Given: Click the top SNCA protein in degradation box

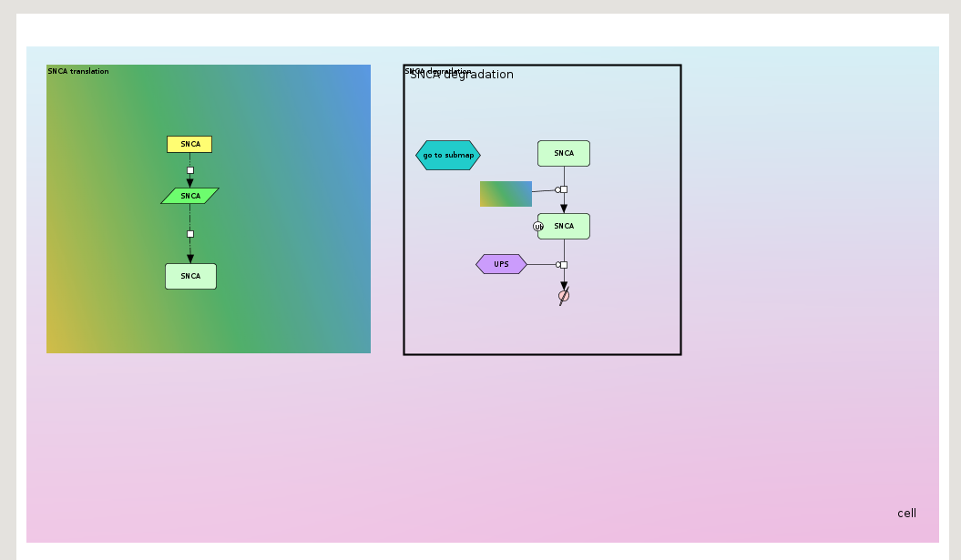Looking at the screenshot, I should coord(564,153).
